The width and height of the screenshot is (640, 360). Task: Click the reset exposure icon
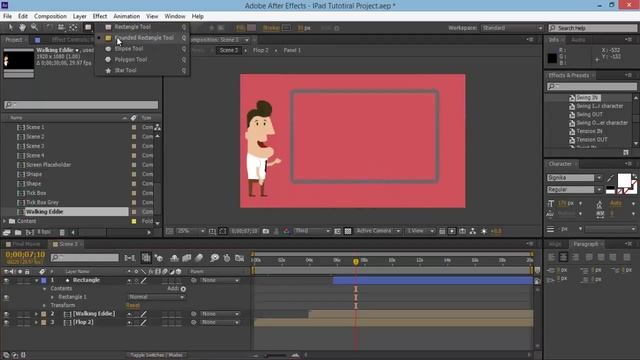pyautogui.click(x=484, y=231)
